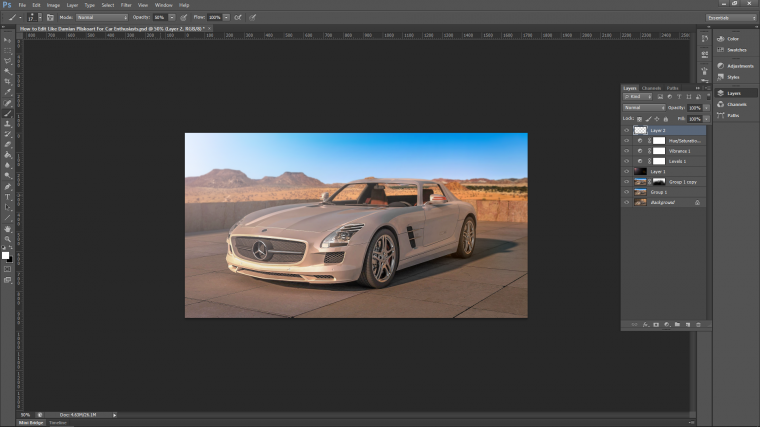
Task: Toggle lock all
Action: (x=665, y=119)
